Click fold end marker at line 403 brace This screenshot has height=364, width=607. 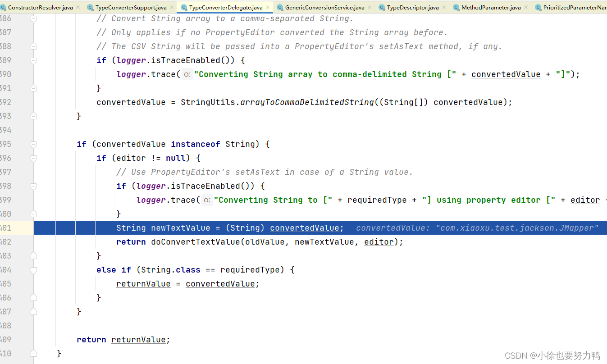coord(33,256)
